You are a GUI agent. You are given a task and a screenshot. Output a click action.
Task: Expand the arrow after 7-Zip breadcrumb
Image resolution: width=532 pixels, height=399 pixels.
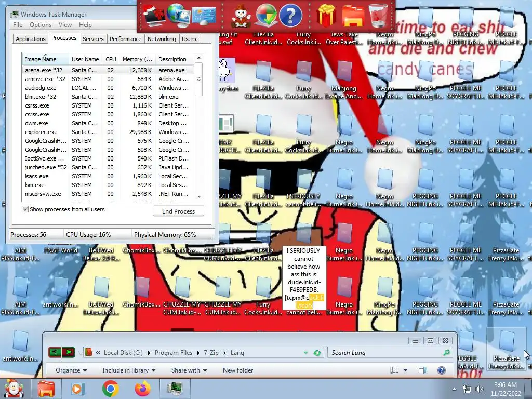click(224, 353)
